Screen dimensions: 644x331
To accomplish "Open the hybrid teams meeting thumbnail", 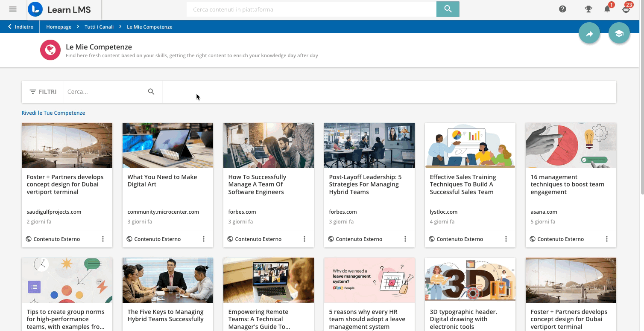I will coord(369,145).
